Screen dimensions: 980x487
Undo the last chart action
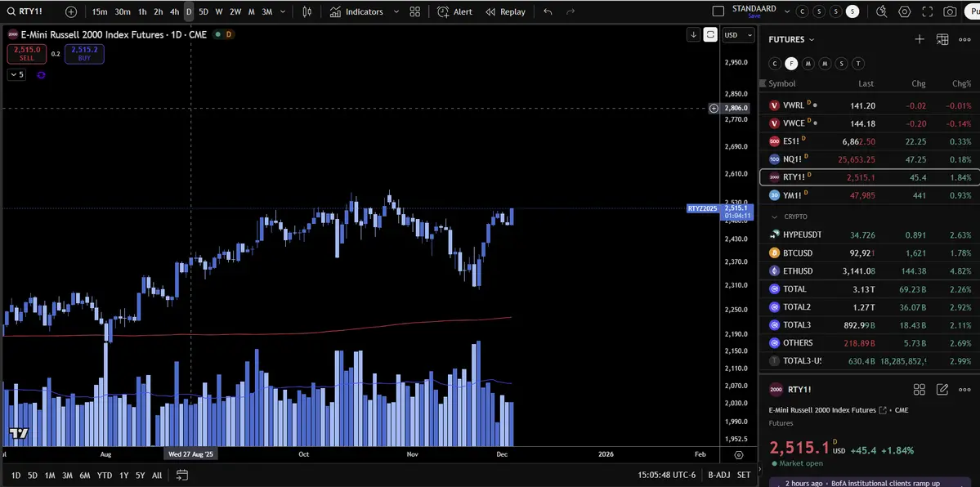(x=548, y=12)
